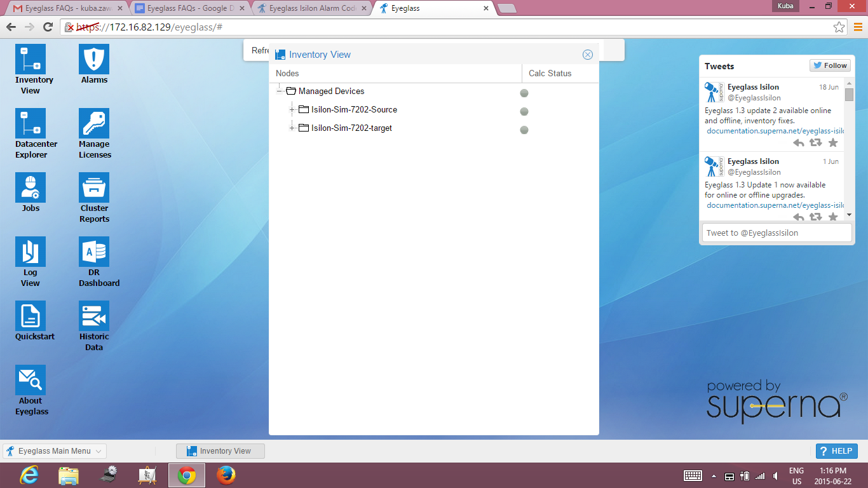Expand Isilon-Sim-7202-Source node
The image size is (868, 488).
coord(292,110)
